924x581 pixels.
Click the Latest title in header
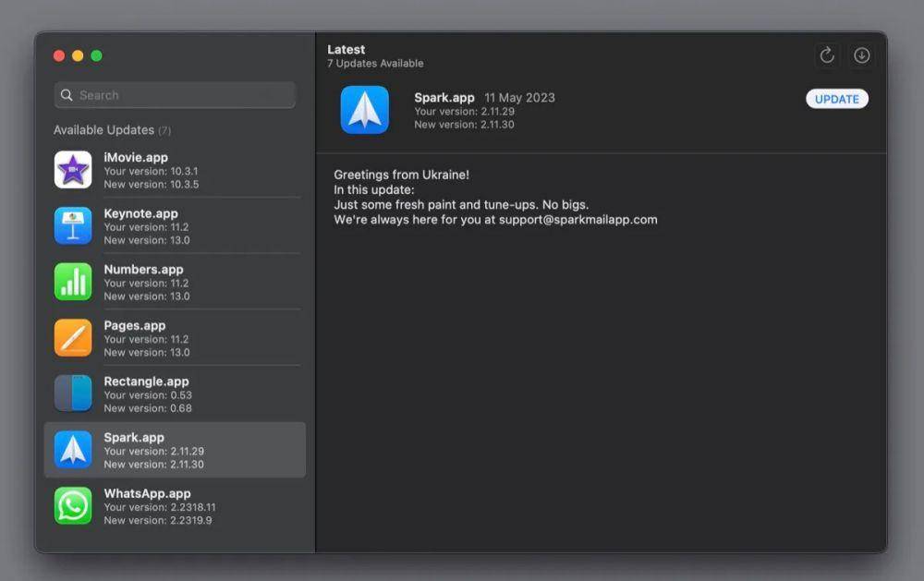pos(346,50)
